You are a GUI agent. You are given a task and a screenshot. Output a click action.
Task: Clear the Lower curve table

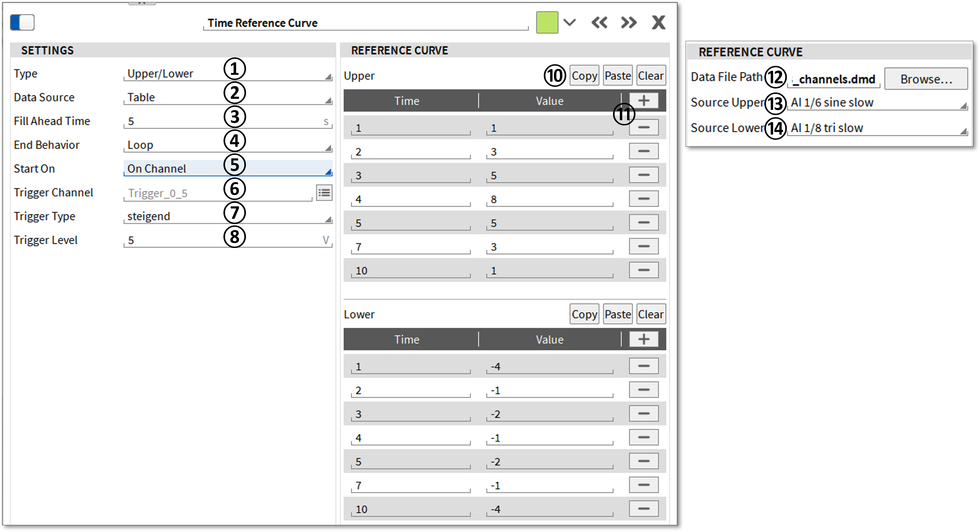[x=651, y=314]
